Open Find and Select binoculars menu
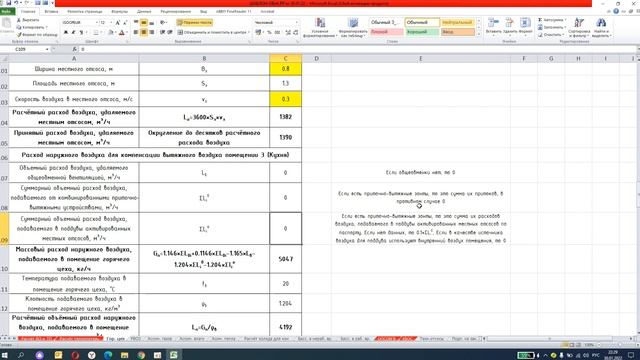This screenshot has width=640, height=360. pyautogui.click(x=601, y=27)
